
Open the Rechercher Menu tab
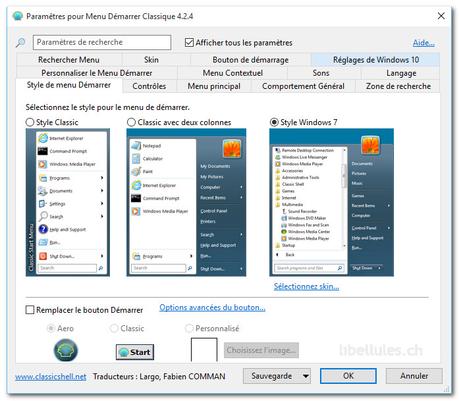pos(69,60)
